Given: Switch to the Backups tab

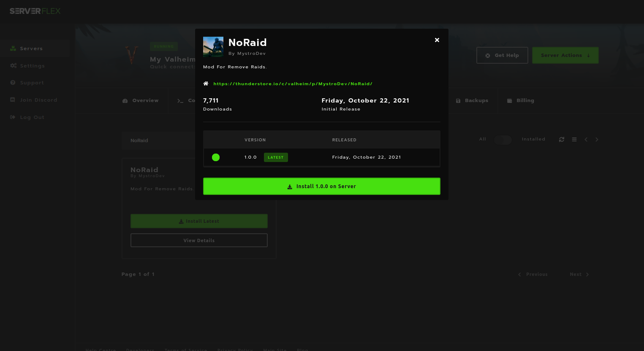Looking at the screenshot, I should (x=472, y=100).
